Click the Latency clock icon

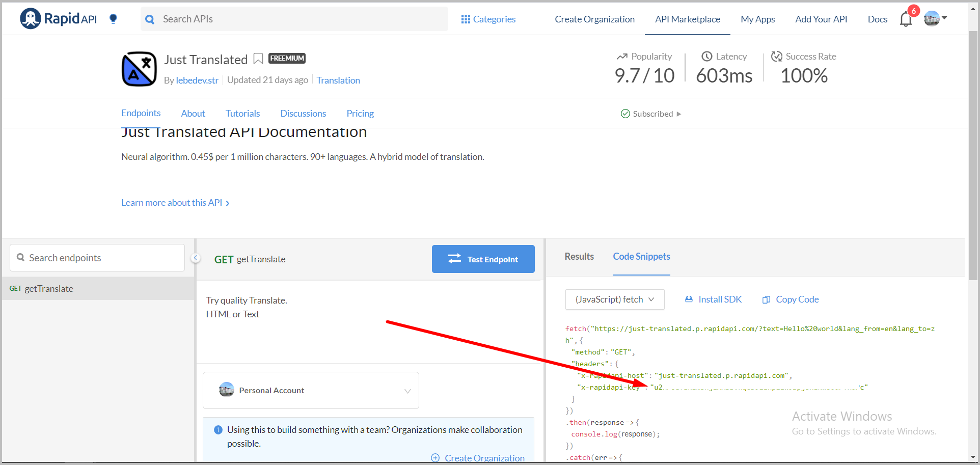pos(707,57)
